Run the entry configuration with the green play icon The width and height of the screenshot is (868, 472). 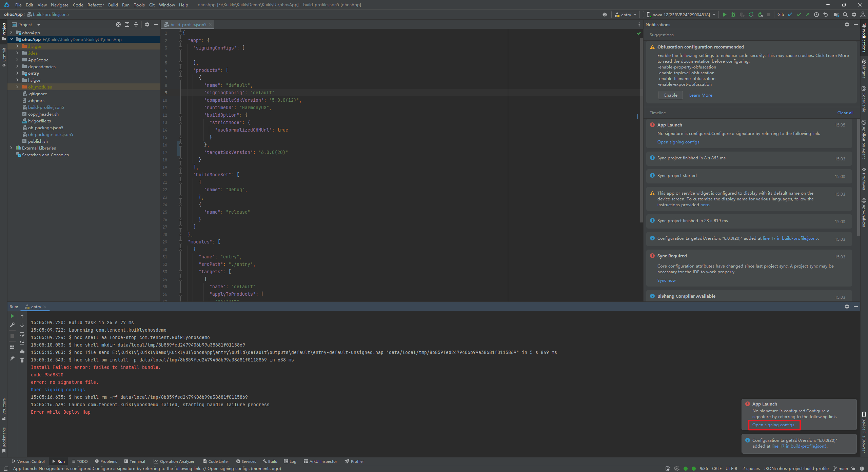[725, 15]
